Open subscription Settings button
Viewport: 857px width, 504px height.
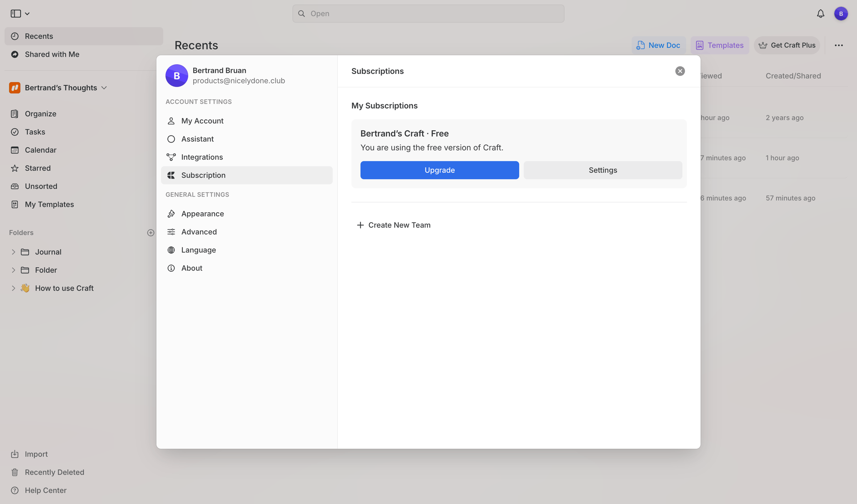603,170
